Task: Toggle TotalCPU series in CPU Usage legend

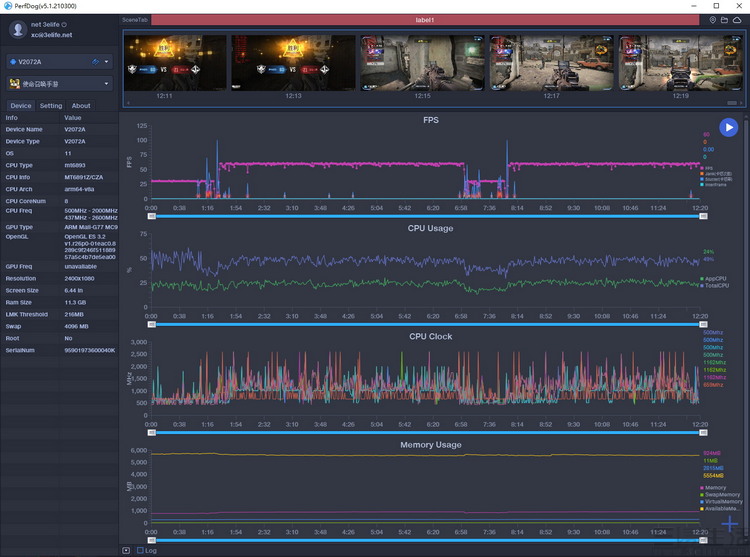Action: tap(715, 285)
